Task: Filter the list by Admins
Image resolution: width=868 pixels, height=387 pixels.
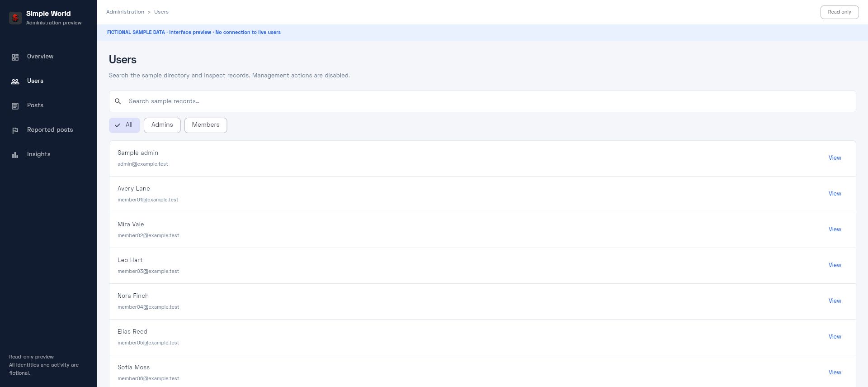Action: [x=162, y=125]
